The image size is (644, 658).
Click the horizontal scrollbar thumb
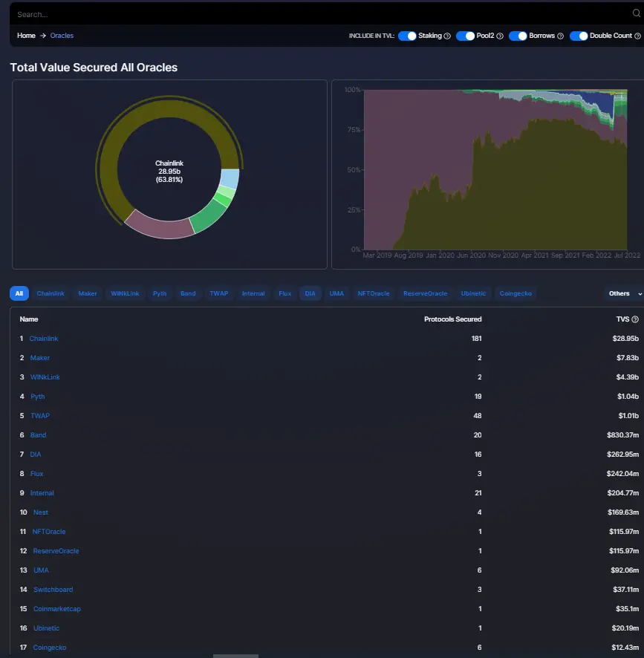pos(235,656)
